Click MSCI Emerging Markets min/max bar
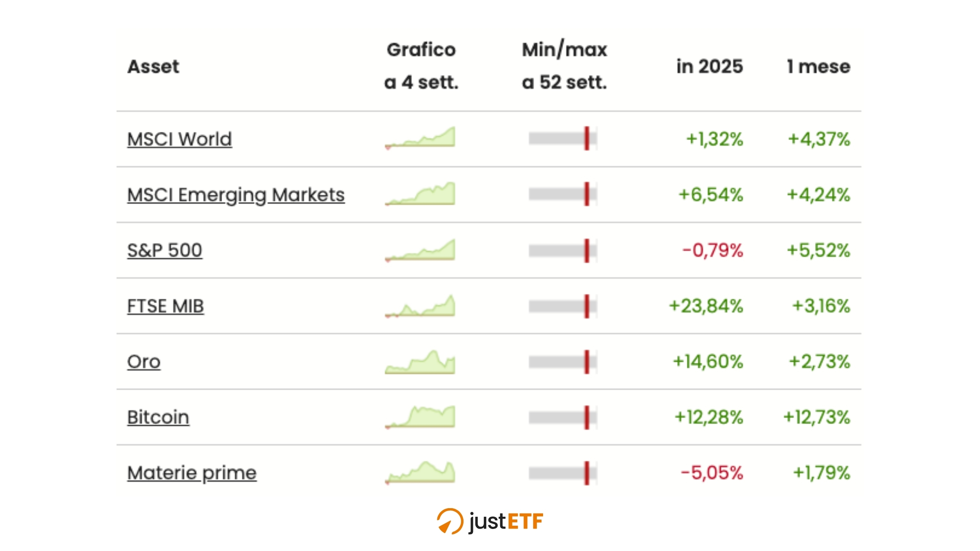The height and width of the screenshot is (551, 980). click(x=563, y=194)
